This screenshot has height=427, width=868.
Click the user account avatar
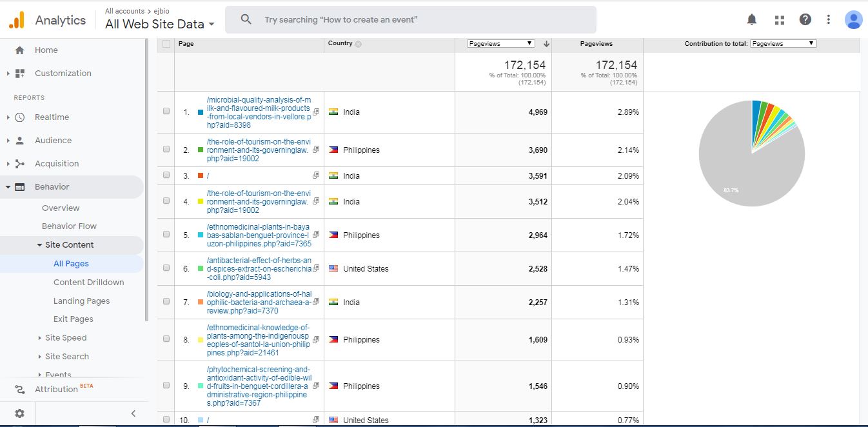point(853,20)
